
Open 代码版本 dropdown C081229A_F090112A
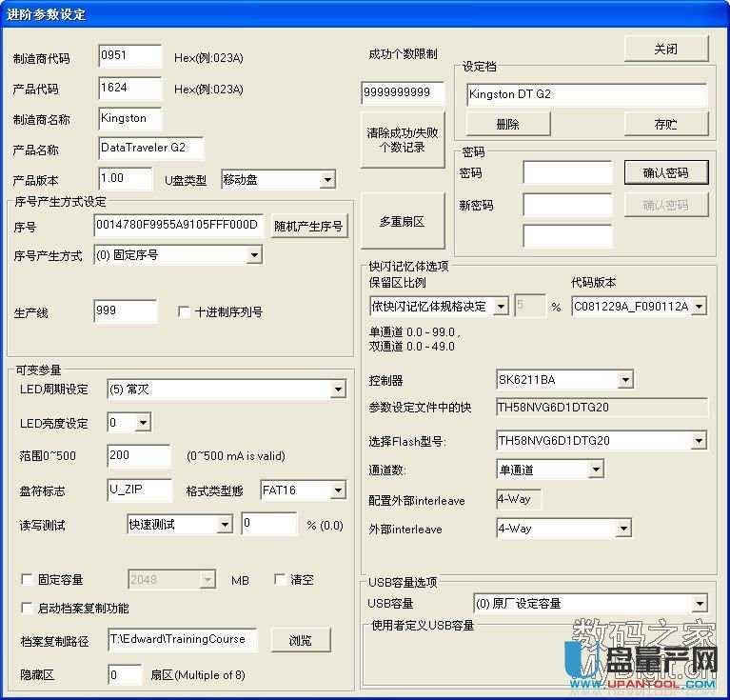pos(640,307)
